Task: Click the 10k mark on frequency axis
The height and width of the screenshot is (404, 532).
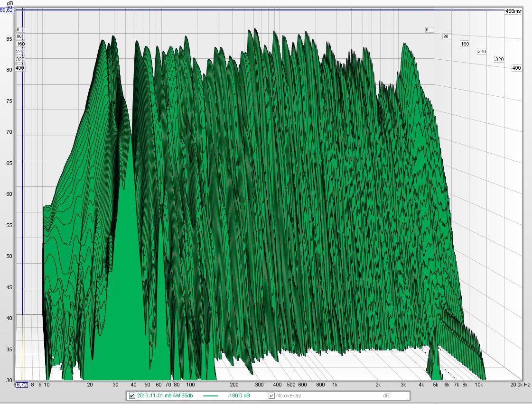Action: [479, 385]
